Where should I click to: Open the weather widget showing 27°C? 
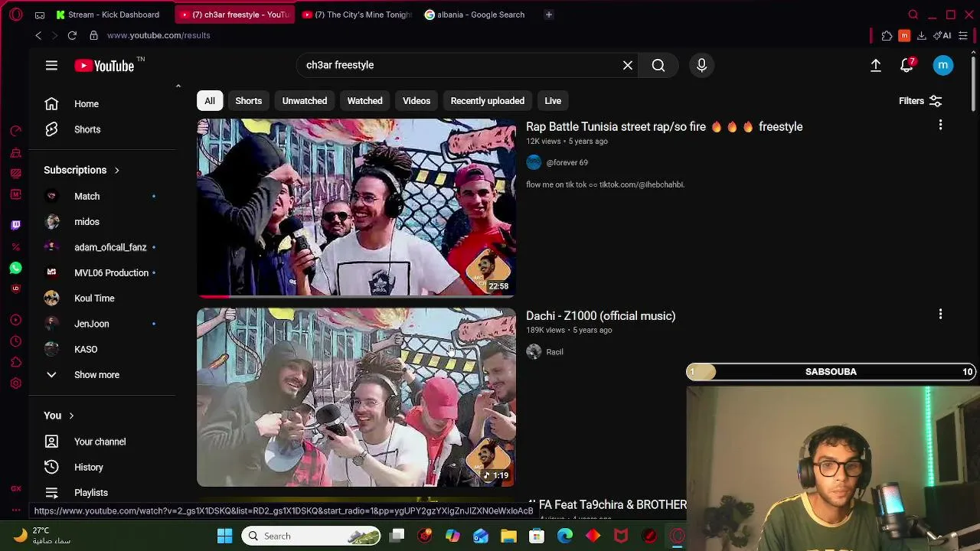(42, 536)
